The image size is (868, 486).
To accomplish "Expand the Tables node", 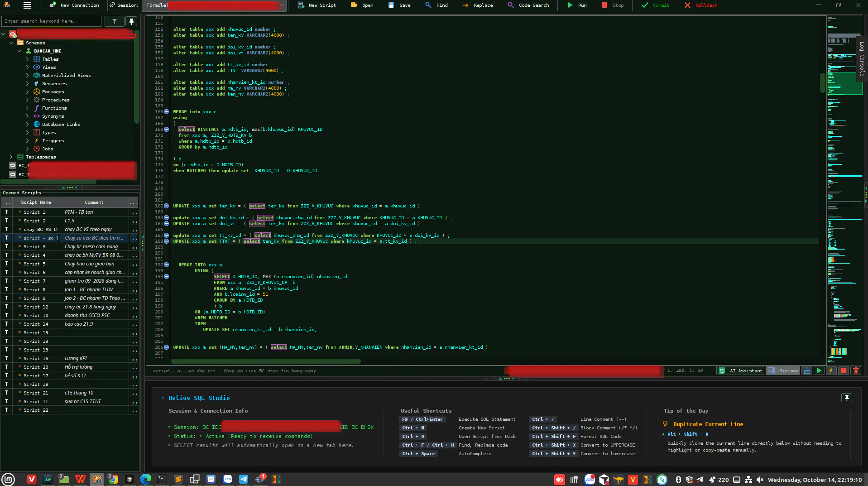I will [28, 59].
